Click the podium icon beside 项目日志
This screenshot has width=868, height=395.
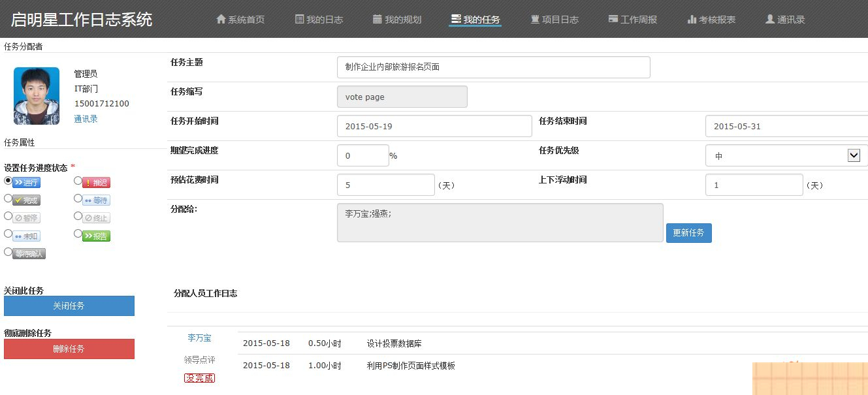pos(534,19)
